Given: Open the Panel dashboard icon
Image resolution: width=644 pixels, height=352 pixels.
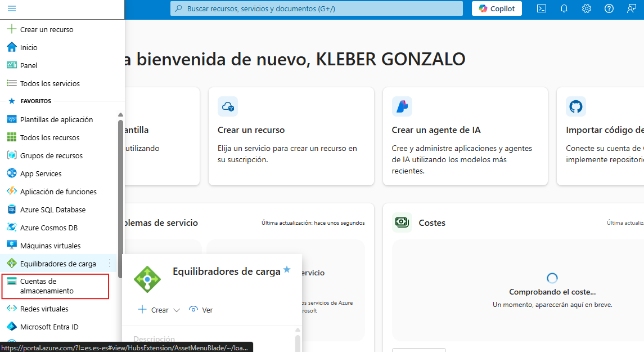Looking at the screenshot, I should [12, 65].
